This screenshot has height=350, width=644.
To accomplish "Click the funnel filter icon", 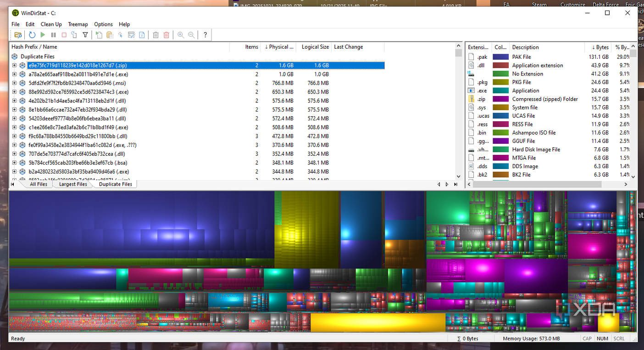I will tap(85, 35).
